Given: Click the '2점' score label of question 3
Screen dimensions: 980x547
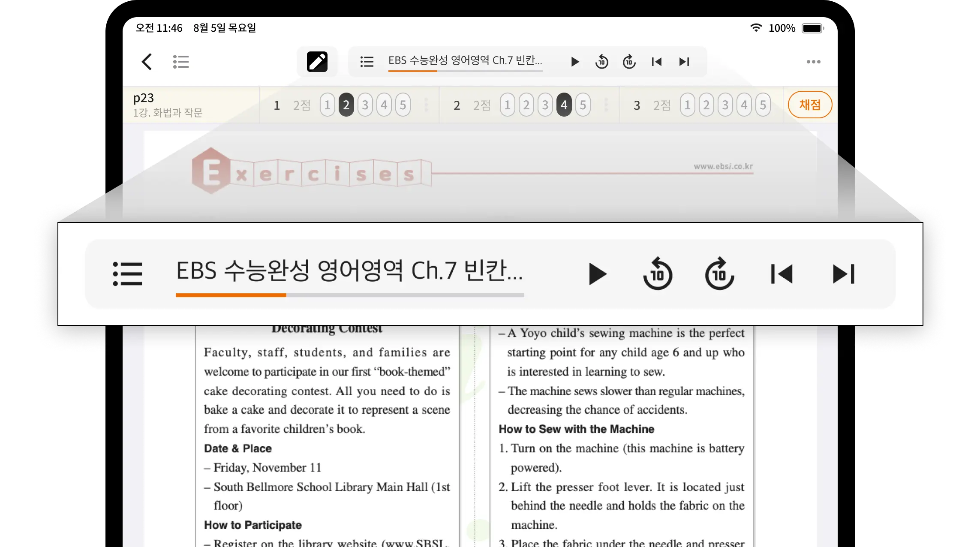Looking at the screenshot, I should 662,105.
